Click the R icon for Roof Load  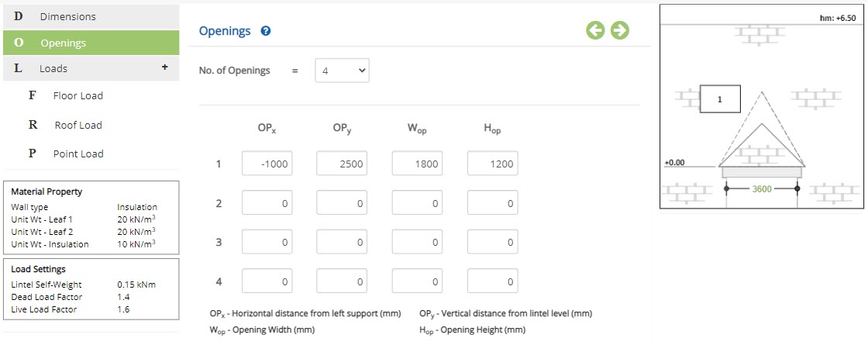pos(33,125)
